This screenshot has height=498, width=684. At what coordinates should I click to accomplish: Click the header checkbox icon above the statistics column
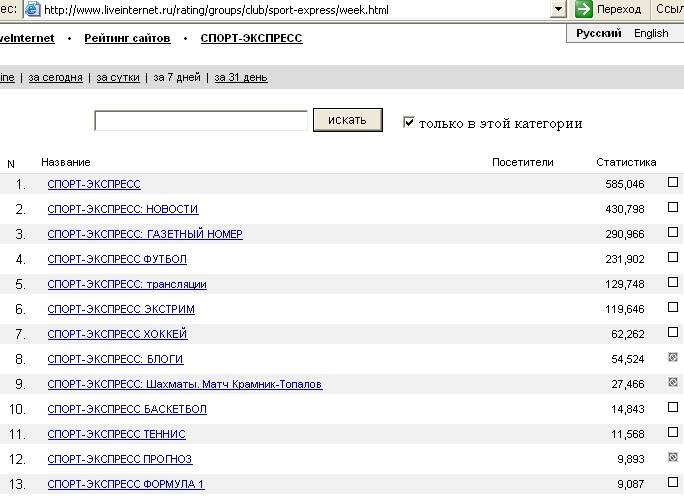coord(673,161)
